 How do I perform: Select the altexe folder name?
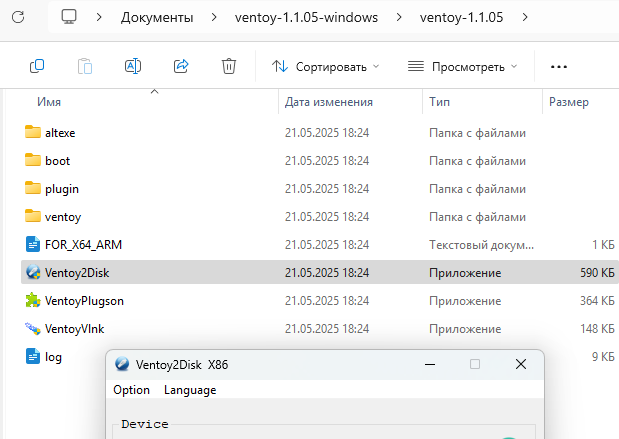pos(60,133)
